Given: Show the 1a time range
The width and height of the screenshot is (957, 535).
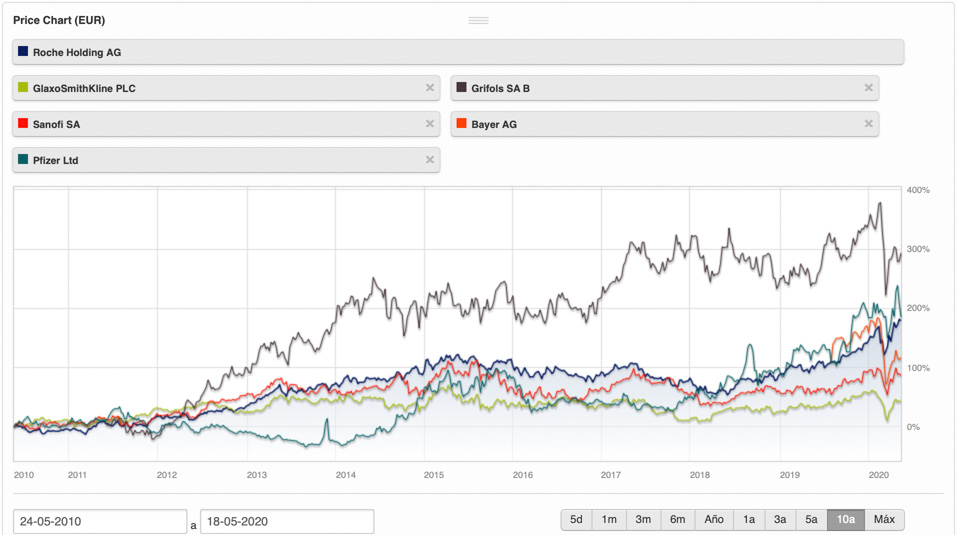Looking at the screenshot, I should [748, 520].
